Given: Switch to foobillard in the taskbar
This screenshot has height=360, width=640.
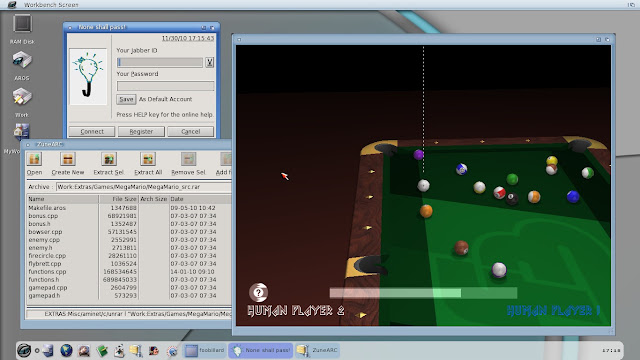Looking at the screenshot, I should [204, 350].
